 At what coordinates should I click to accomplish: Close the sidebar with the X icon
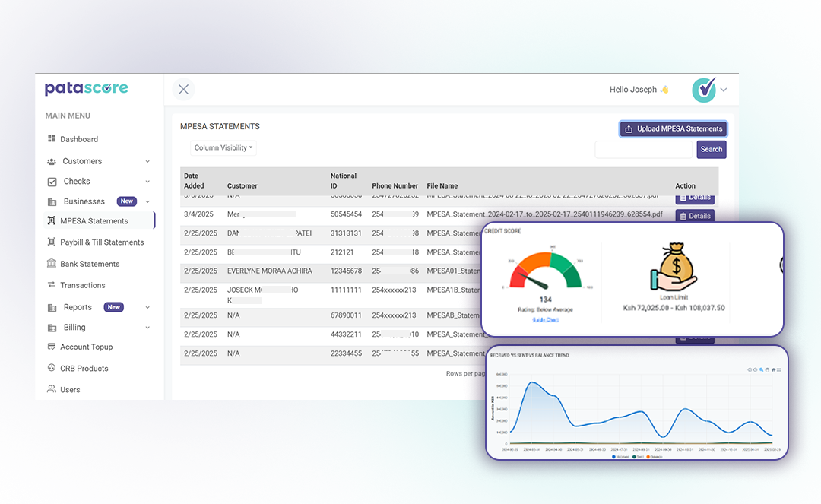point(183,90)
